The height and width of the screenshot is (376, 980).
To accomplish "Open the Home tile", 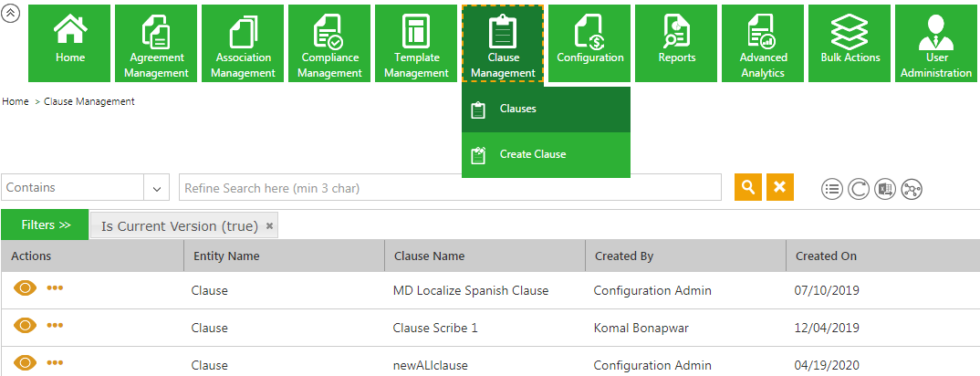I will pos(69,43).
